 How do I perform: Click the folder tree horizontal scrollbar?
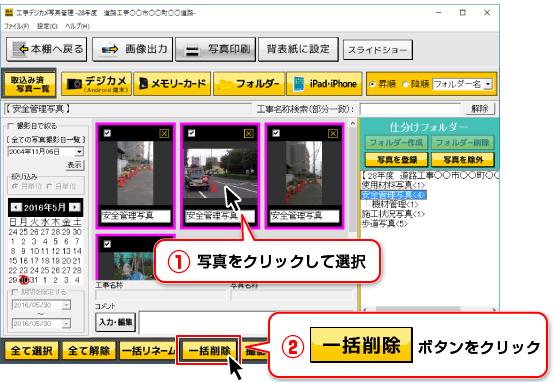(418, 309)
